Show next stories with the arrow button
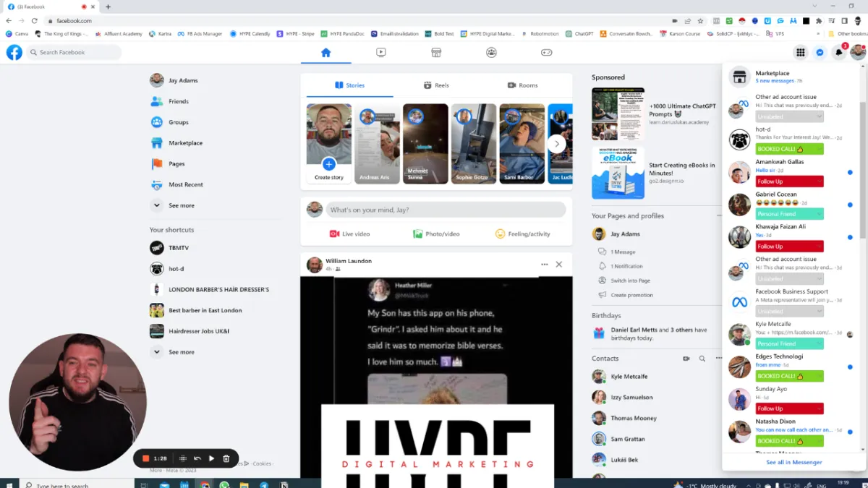Viewport: 868px width, 488px height. point(556,144)
